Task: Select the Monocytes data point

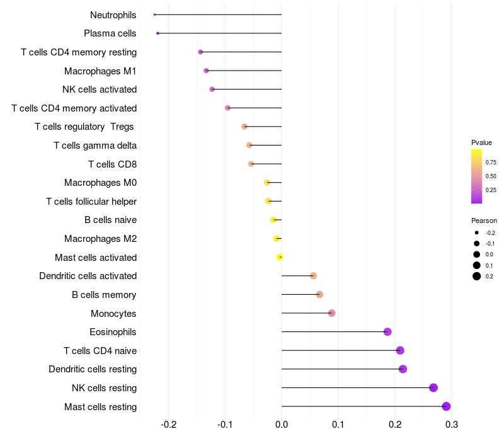Action: tap(332, 313)
